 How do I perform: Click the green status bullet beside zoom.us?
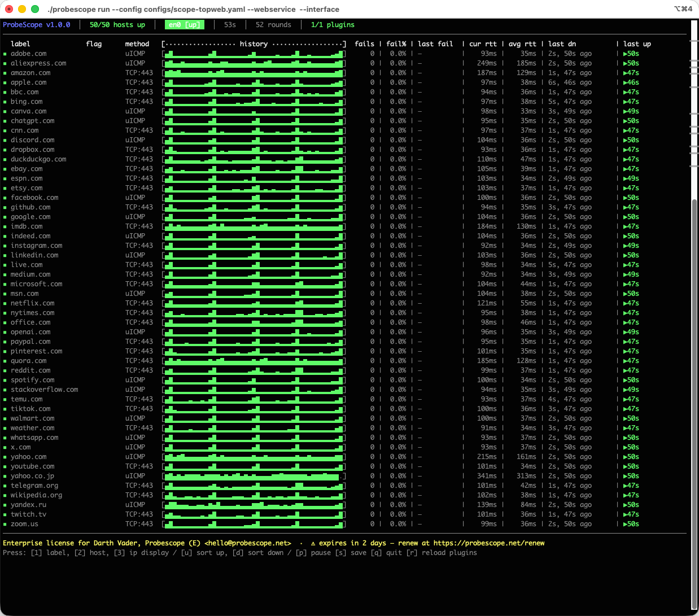point(5,525)
